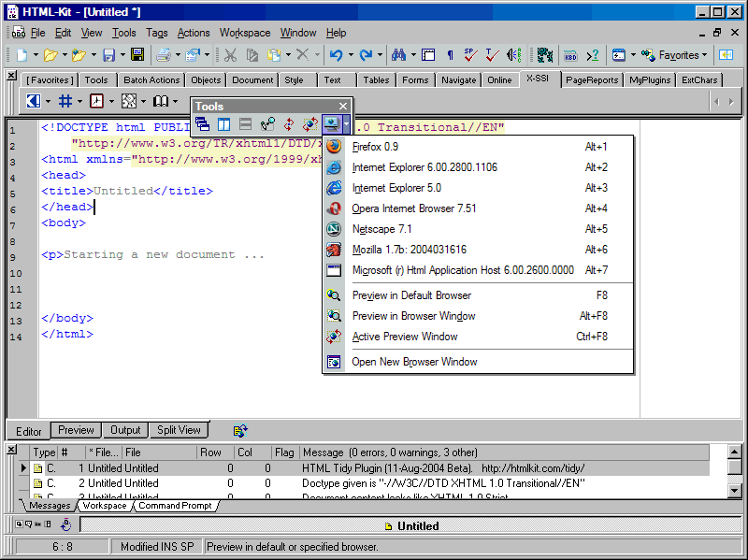The width and height of the screenshot is (748, 560).
Task: Toggle the far-right side panel icon in toolbar
Action: 726,55
